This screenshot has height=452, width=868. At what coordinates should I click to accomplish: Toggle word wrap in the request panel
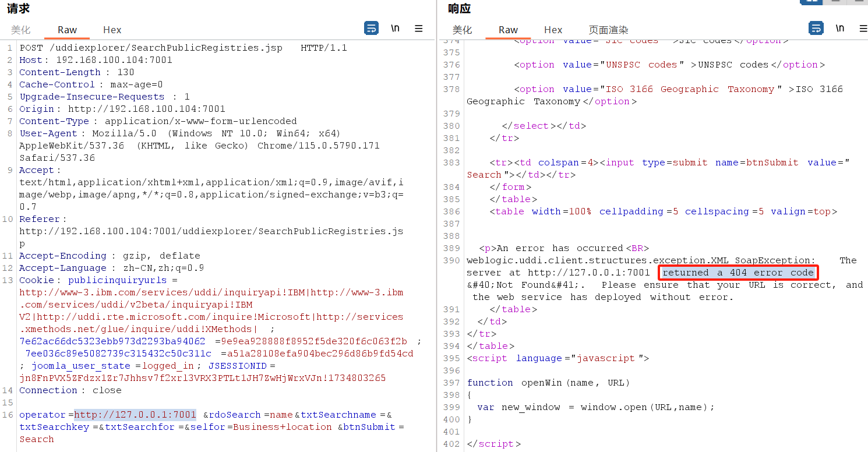(x=371, y=28)
